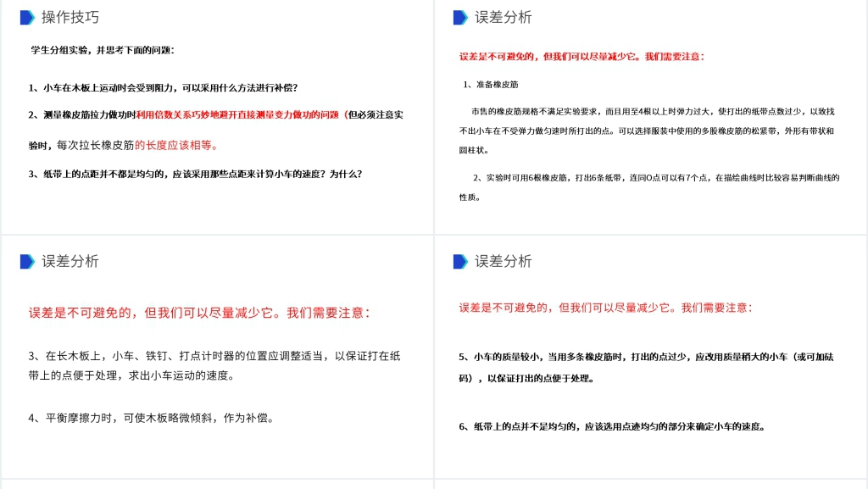Select the 误差分析 title on slide with item 6

coord(504,262)
